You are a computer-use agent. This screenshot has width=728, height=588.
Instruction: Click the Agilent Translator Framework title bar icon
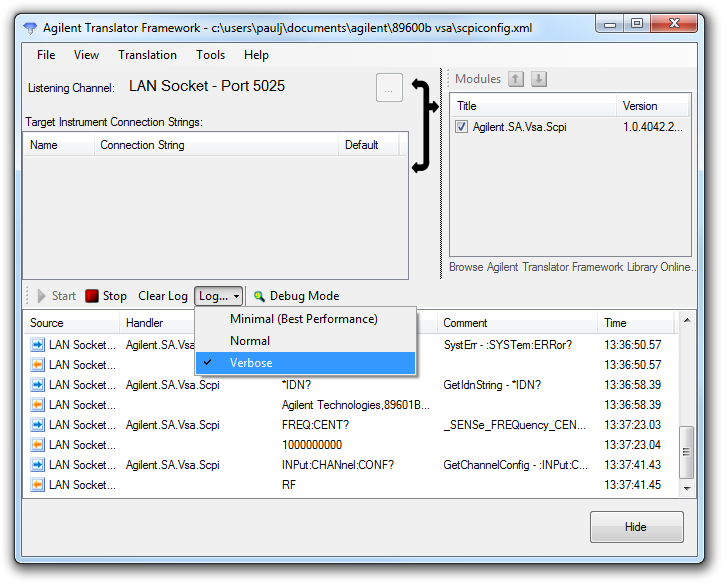(x=30, y=28)
